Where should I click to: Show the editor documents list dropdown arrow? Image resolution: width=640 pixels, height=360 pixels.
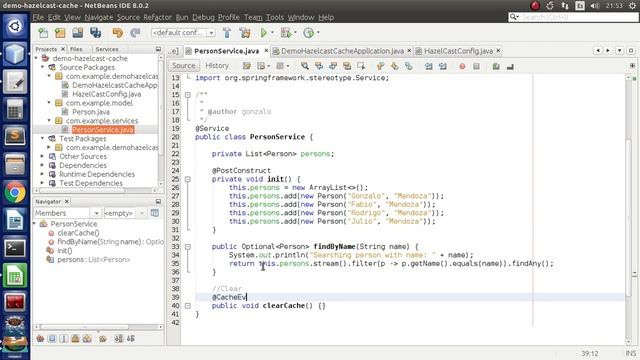point(620,51)
